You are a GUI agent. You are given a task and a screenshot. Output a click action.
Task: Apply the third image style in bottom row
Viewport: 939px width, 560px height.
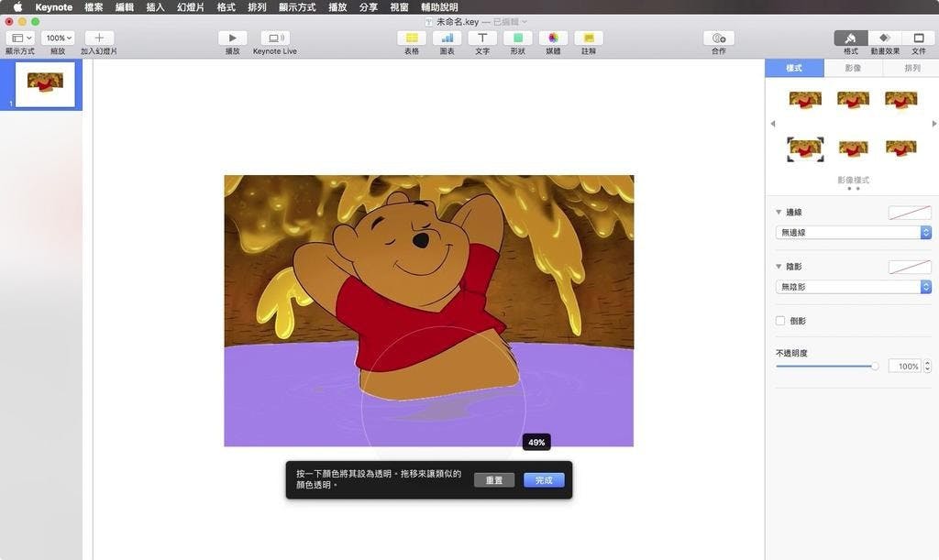pos(901,148)
